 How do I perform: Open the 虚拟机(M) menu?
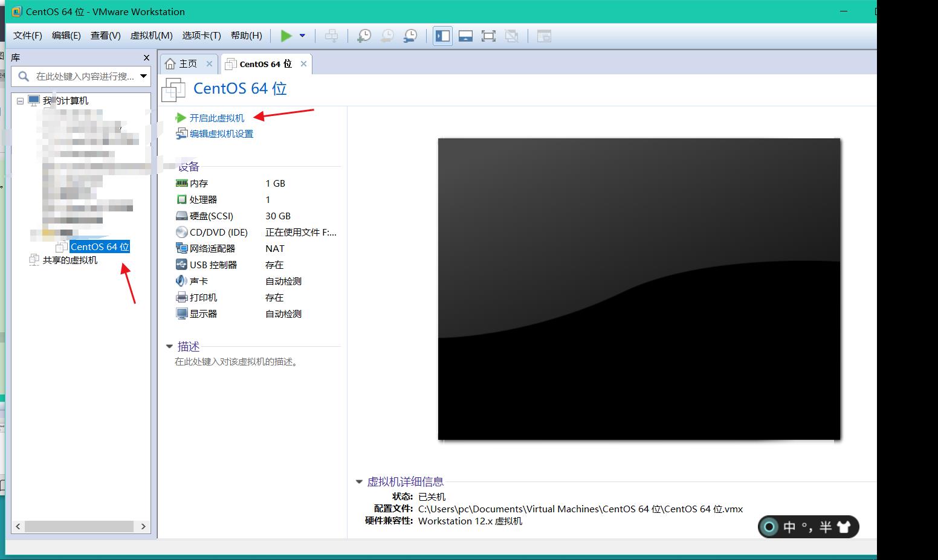coord(152,36)
